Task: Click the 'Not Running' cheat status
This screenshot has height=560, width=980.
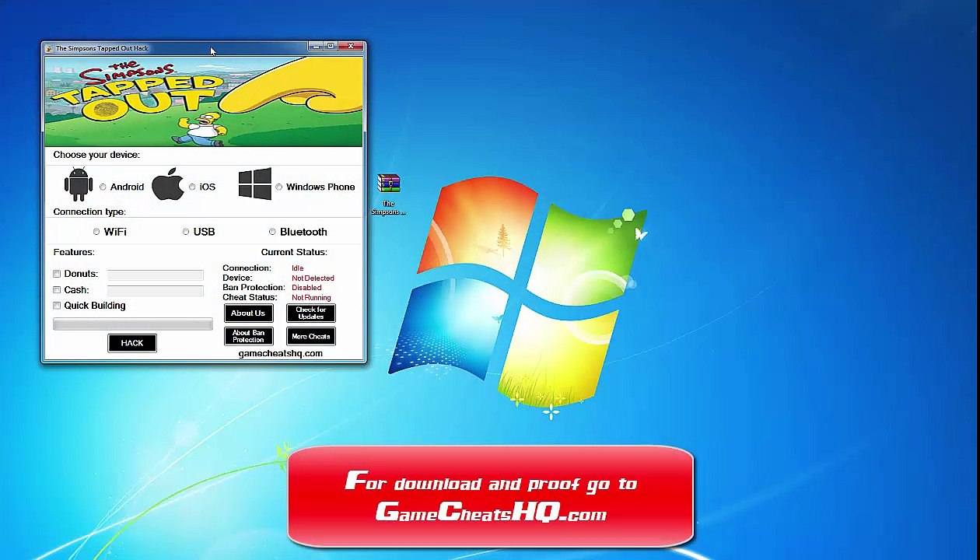Action: click(311, 298)
